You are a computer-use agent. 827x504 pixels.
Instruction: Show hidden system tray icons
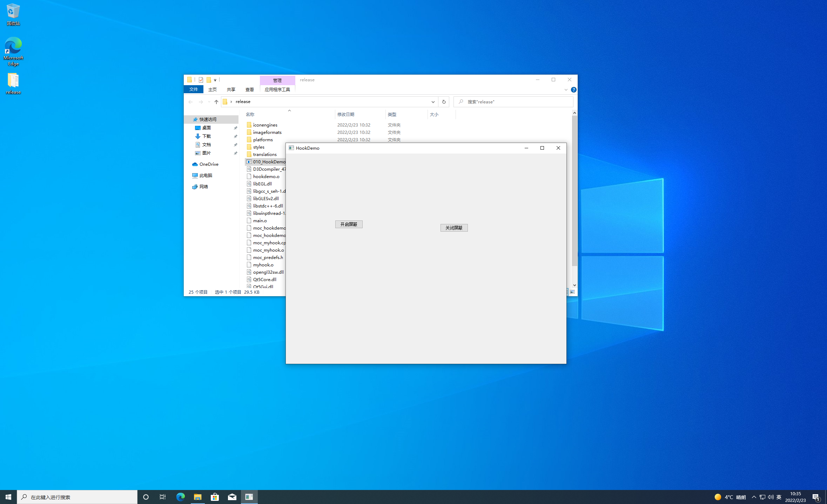(x=754, y=497)
